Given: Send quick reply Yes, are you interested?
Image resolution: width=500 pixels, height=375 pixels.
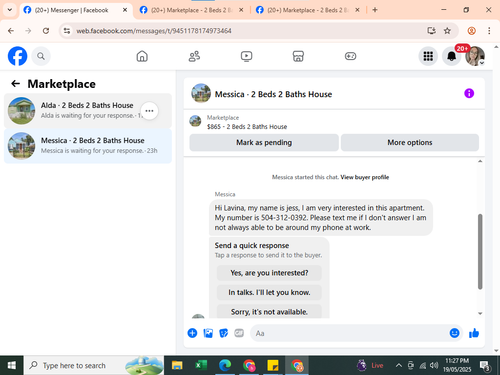Looking at the screenshot, I should (269, 273).
